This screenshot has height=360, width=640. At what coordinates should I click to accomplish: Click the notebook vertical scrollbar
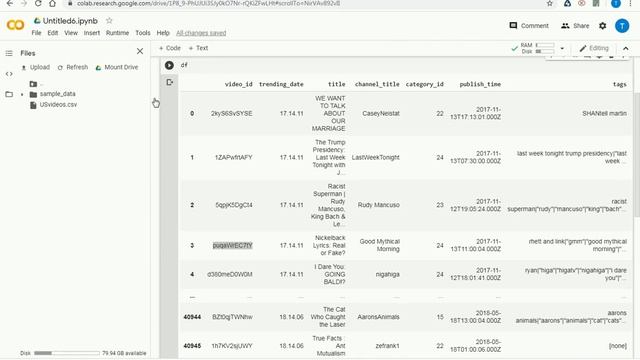(636, 155)
